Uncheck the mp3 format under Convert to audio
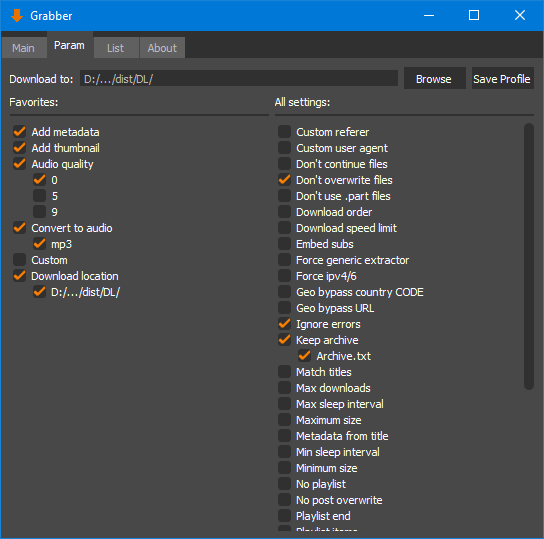Screen dimensions: 544x539 tap(40, 244)
